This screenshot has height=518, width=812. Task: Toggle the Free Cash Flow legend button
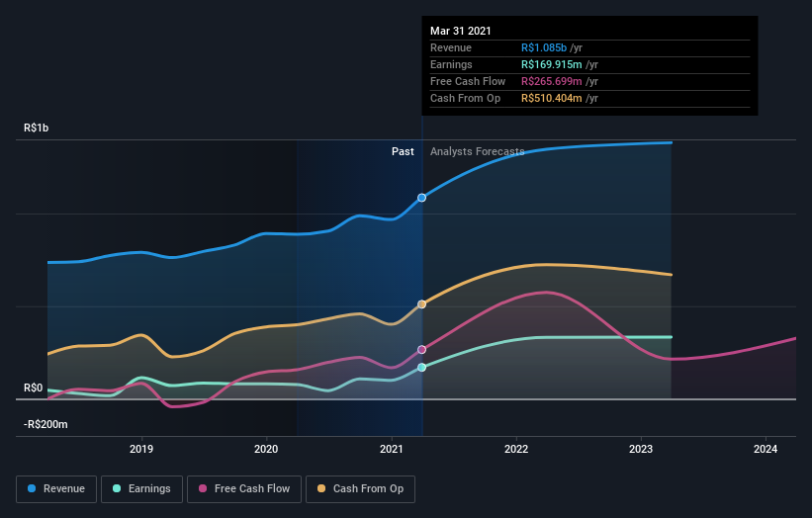244,489
